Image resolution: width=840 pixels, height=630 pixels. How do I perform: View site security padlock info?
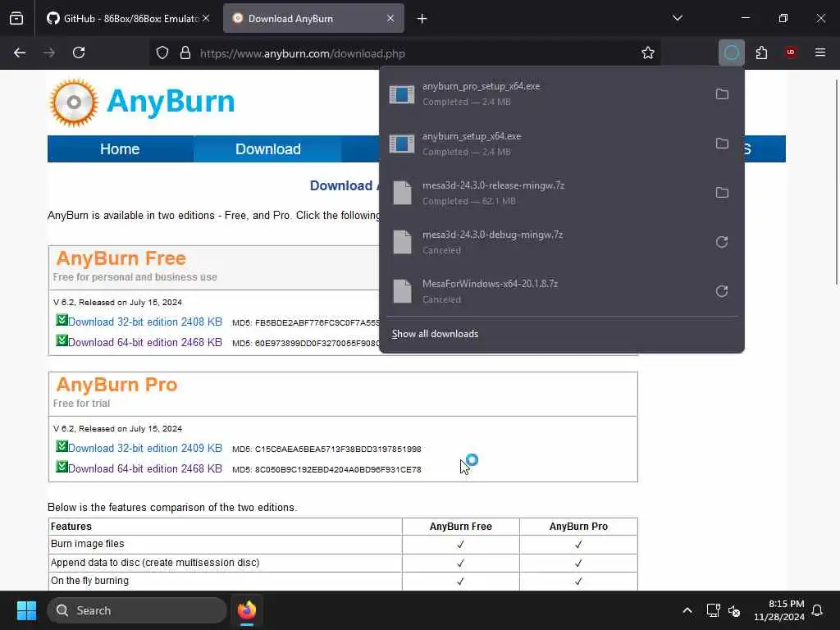click(185, 53)
